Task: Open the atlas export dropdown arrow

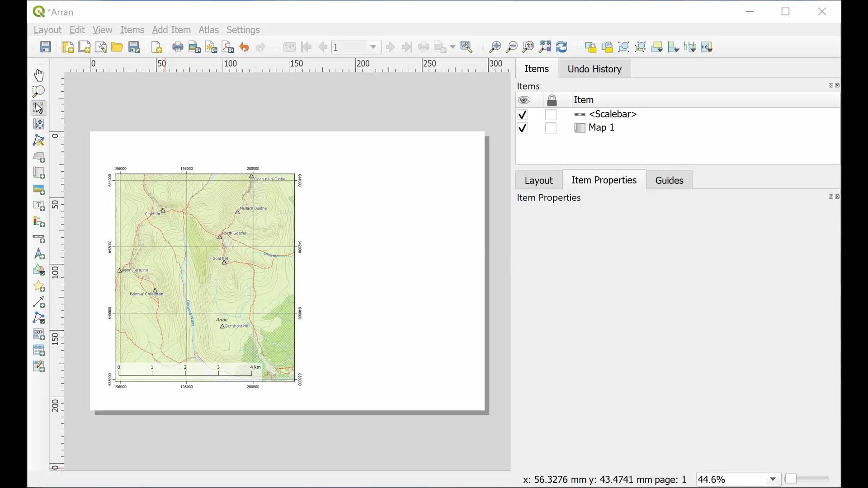Action: (x=453, y=47)
